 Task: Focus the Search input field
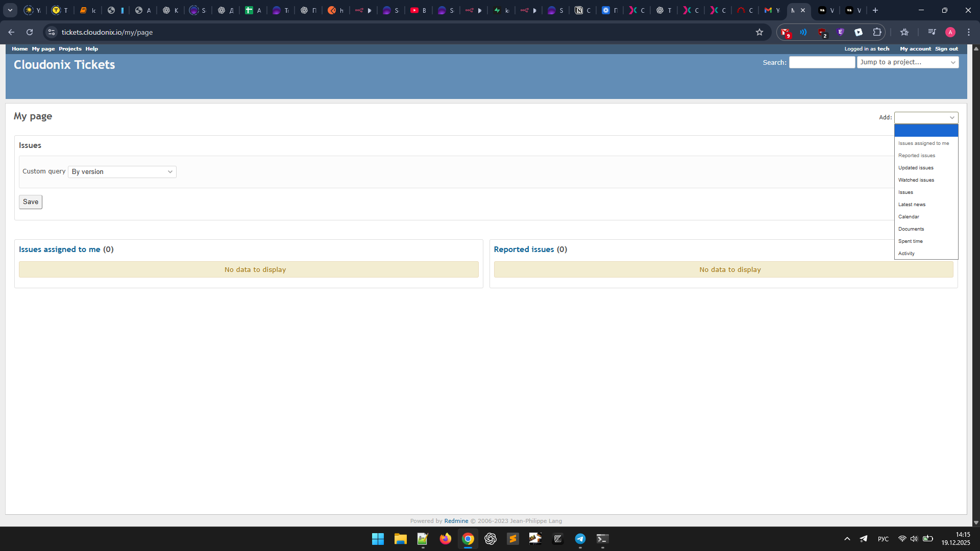coord(822,62)
